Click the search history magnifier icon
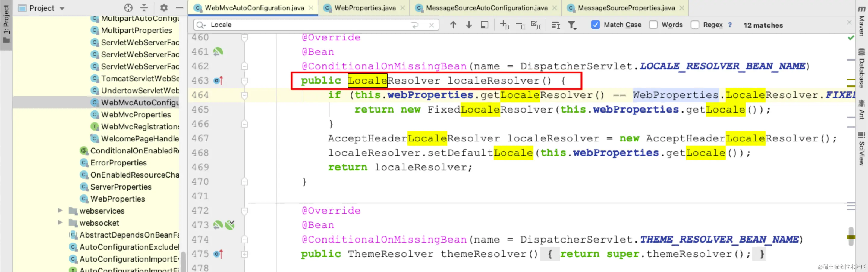 click(x=201, y=25)
